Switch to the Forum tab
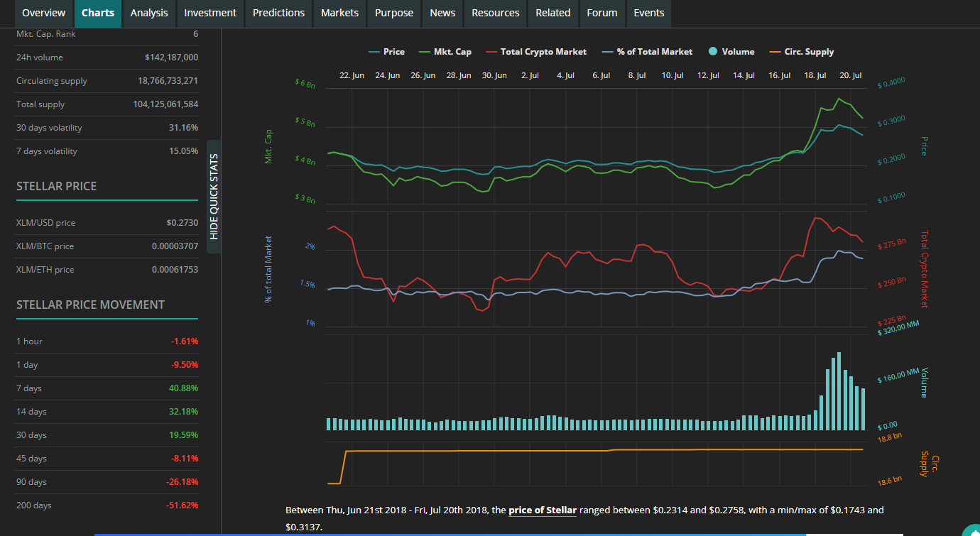Image resolution: width=980 pixels, height=536 pixels. click(x=602, y=13)
